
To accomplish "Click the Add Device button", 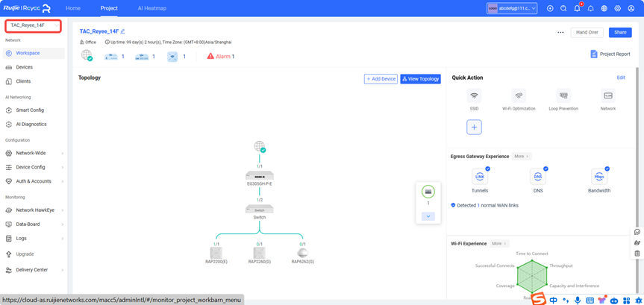I will [381, 79].
